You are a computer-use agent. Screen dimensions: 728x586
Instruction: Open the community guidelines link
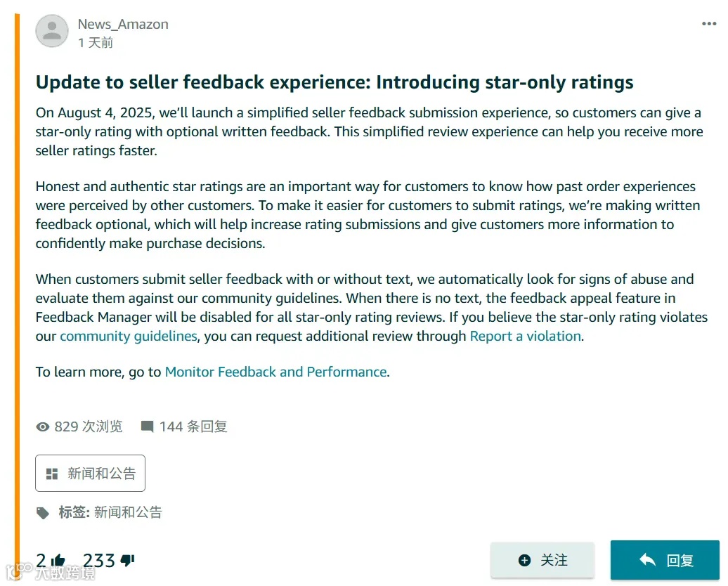[x=129, y=336]
